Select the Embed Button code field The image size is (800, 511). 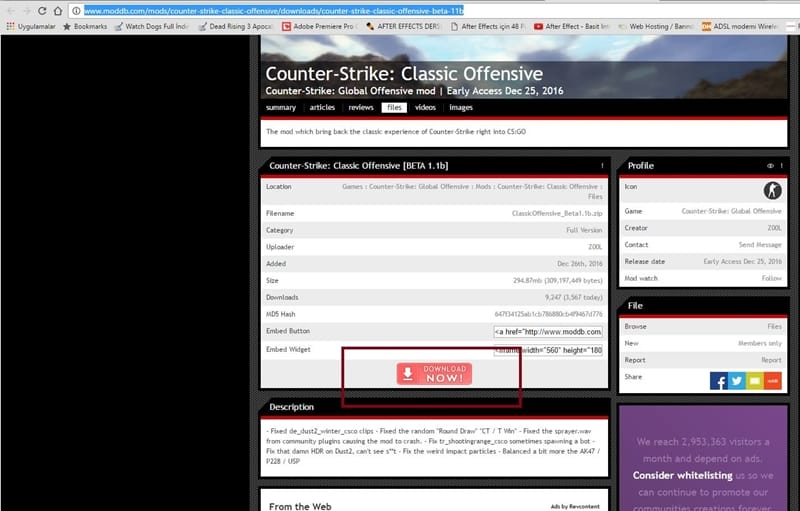click(x=547, y=331)
